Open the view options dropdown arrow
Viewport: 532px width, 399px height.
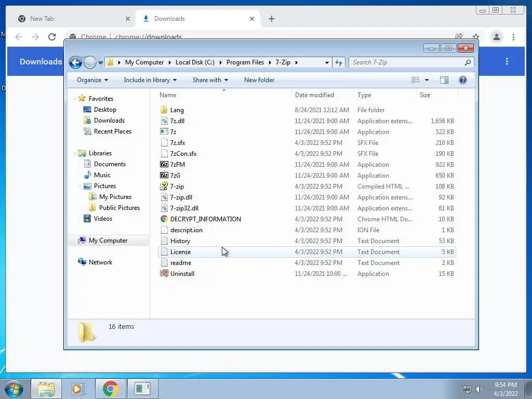427,80
